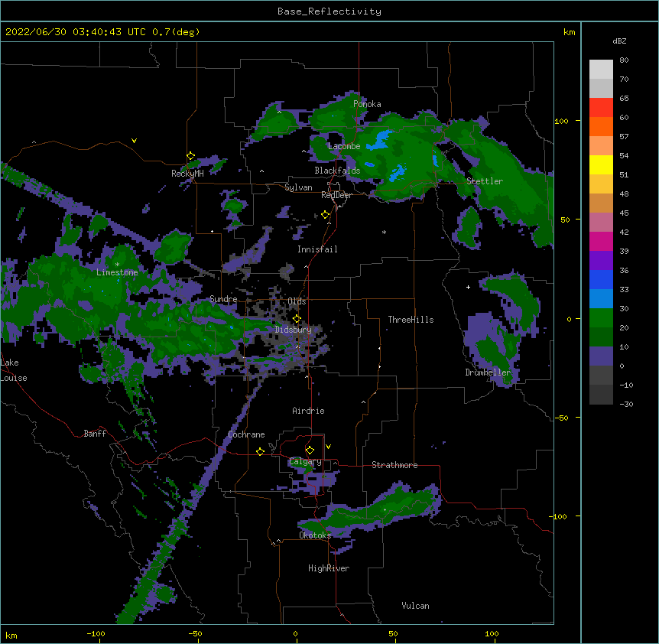
Task: Click the Olds town label
Action: (x=297, y=301)
